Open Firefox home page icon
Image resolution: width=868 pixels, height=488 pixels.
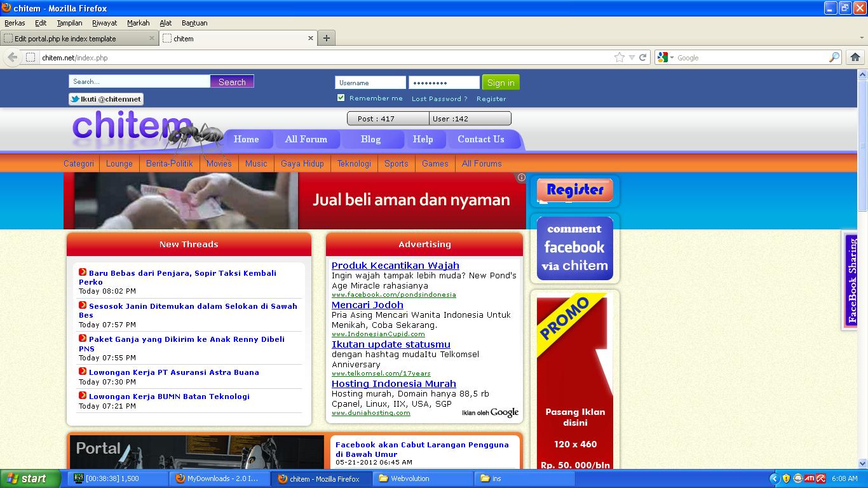855,57
